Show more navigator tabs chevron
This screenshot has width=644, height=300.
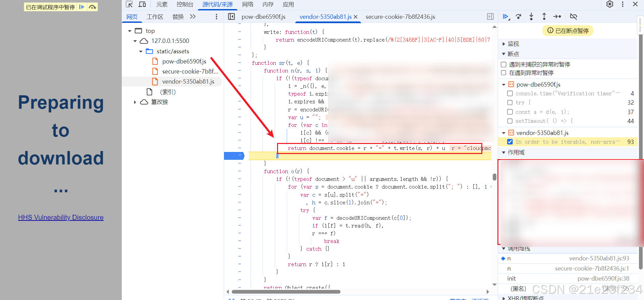point(193,16)
